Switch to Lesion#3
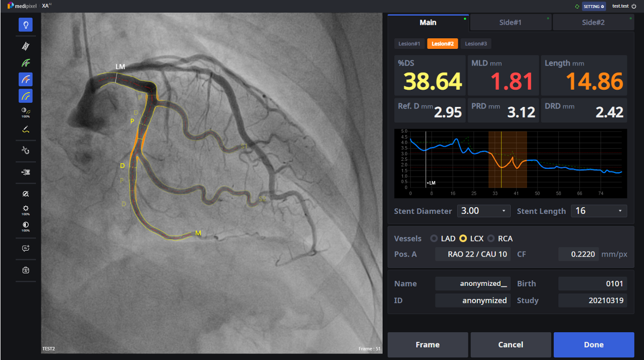Image resolution: width=644 pixels, height=360 pixels. pyautogui.click(x=476, y=44)
